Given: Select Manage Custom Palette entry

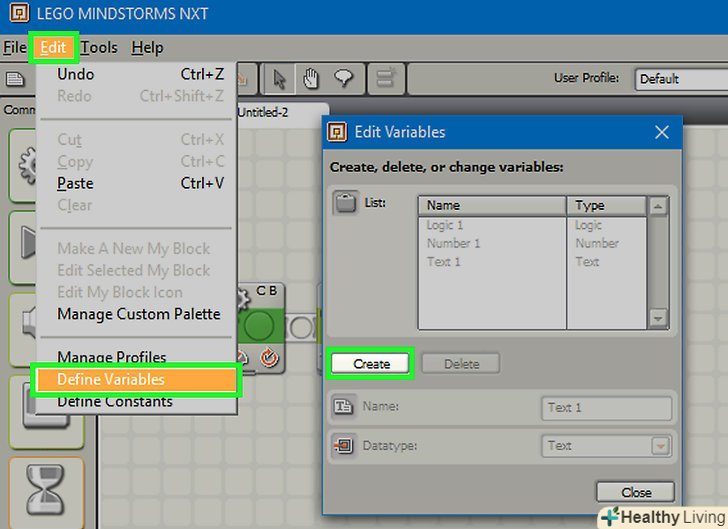Looking at the screenshot, I should click(x=137, y=314).
